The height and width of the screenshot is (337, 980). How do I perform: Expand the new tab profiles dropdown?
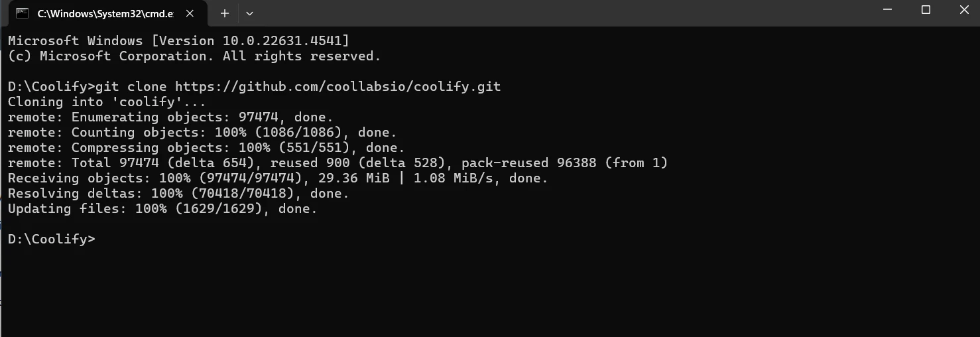coord(249,13)
